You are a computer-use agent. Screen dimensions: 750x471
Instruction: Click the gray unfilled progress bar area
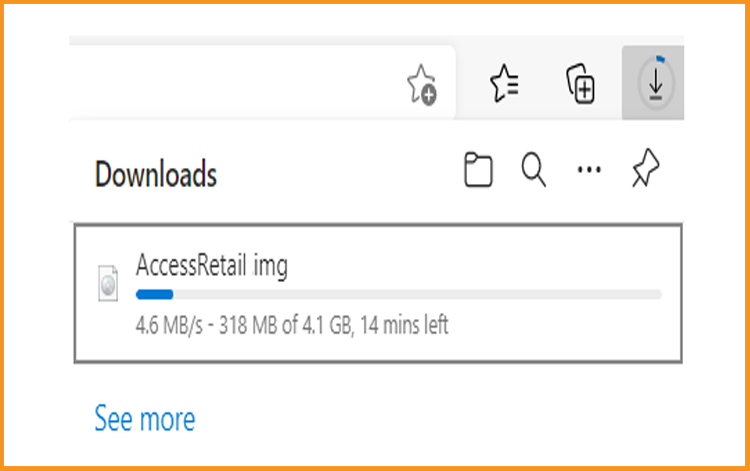(x=418, y=295)
